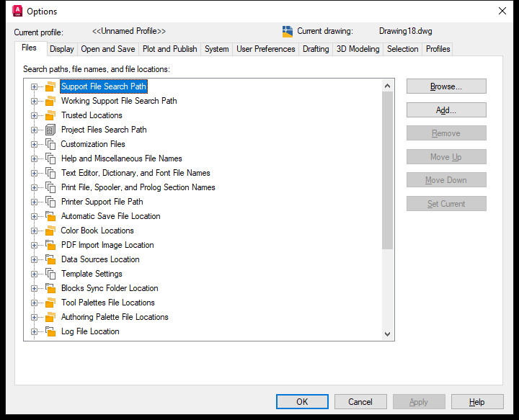This screenshot has width=519, height=420.
Task: Go to the Plot and Publish tab
Action: tap(170, 49)
